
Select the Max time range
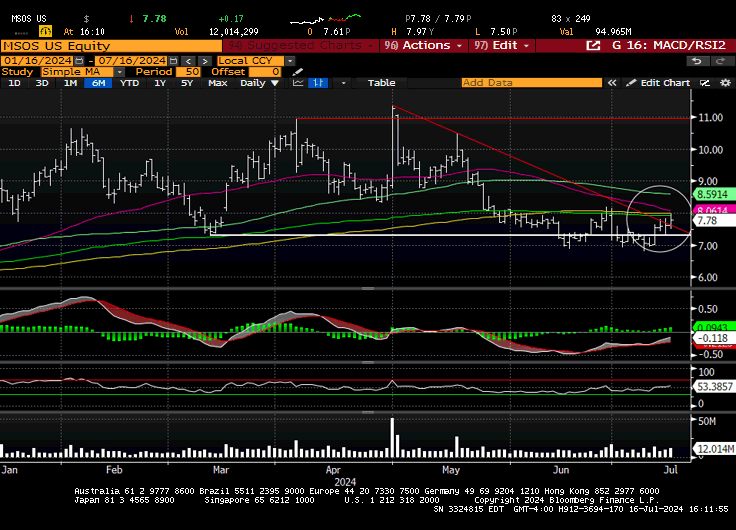coord(217,83)
